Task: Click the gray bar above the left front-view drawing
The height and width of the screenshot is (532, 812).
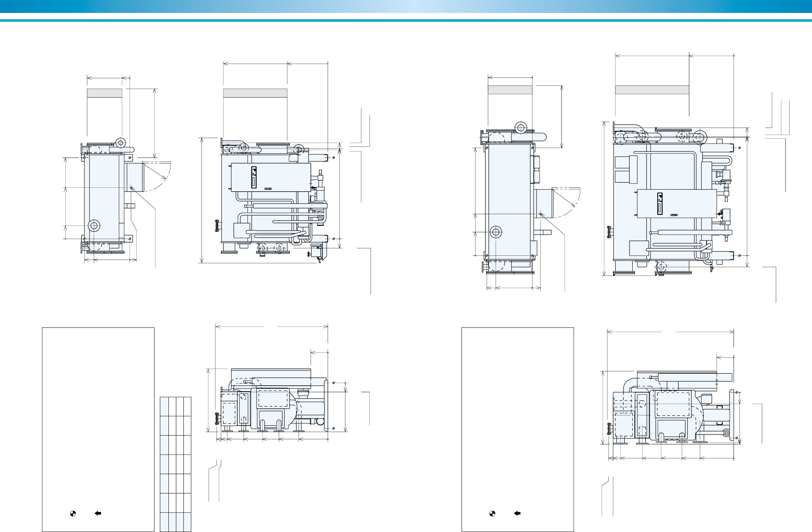Action: pyautogui.click(x=255, y=93)
